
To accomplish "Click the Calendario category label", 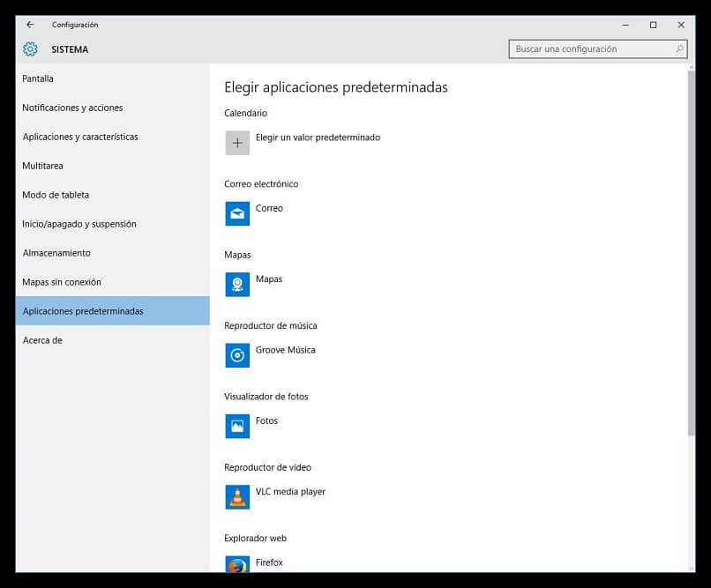I will pyautogui.click(x=245, y=113).
